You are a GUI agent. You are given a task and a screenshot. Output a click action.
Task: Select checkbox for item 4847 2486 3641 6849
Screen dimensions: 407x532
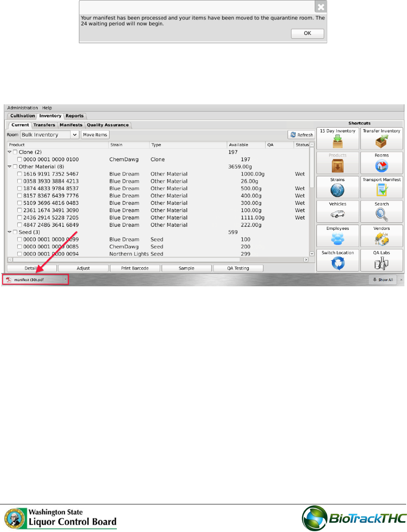[x=20, y=225]
